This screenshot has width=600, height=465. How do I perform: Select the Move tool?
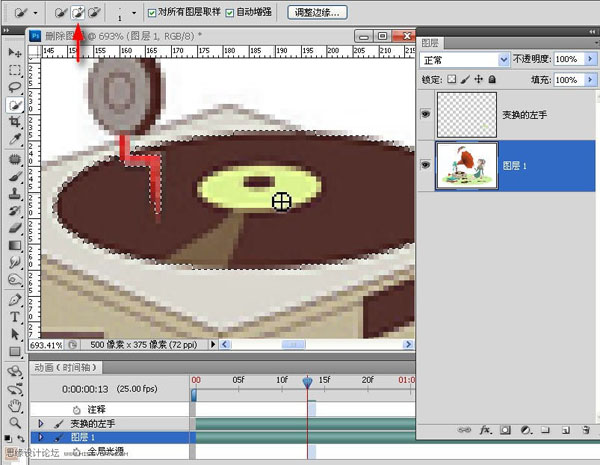15,52
